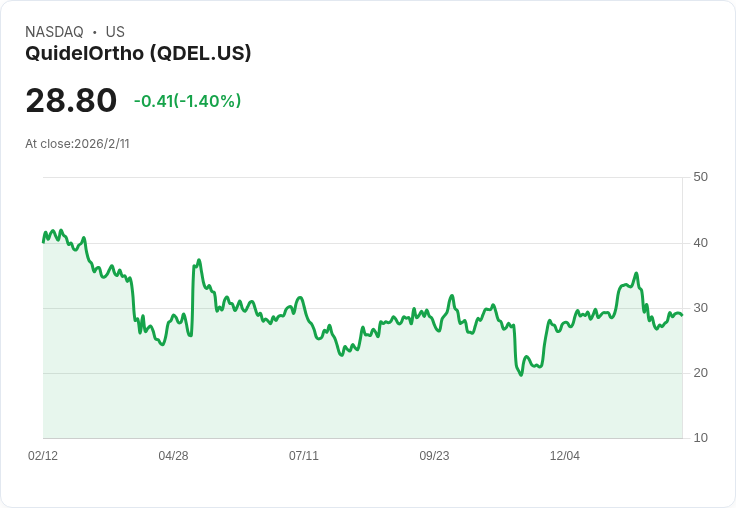Click the At close 2026/2/11 timestamp
The width and height of the screenshot is (736, 508).
tap(77, 144)
